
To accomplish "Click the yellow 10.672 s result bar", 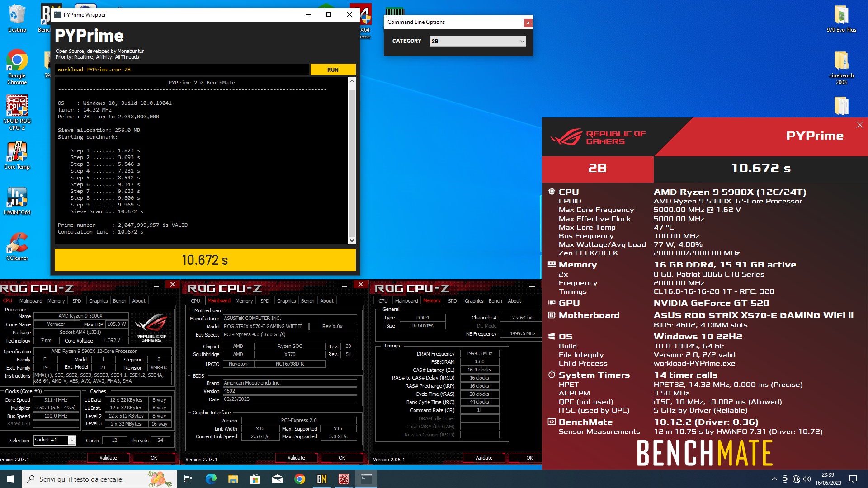I will (205, 260).
